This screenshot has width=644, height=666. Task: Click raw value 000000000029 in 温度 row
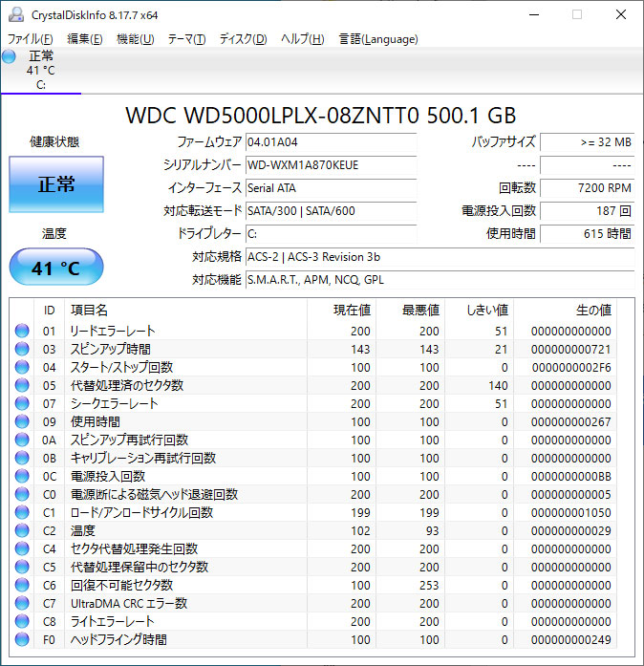(x=571, y=531)
